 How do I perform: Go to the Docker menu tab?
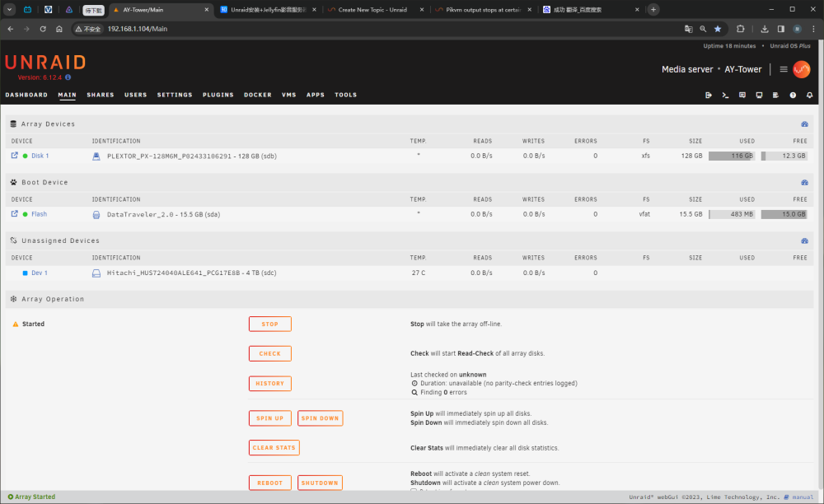click(x=257, y=95)
